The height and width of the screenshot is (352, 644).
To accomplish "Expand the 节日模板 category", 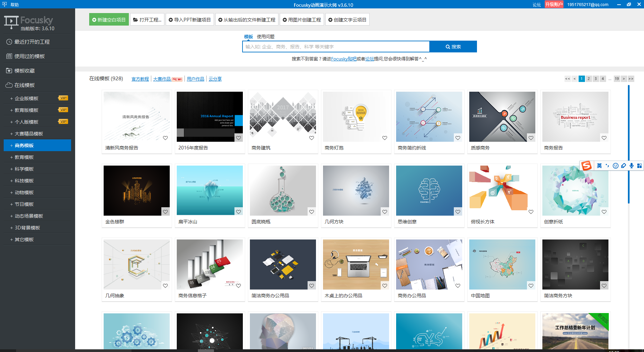I will tap(38, 204).
